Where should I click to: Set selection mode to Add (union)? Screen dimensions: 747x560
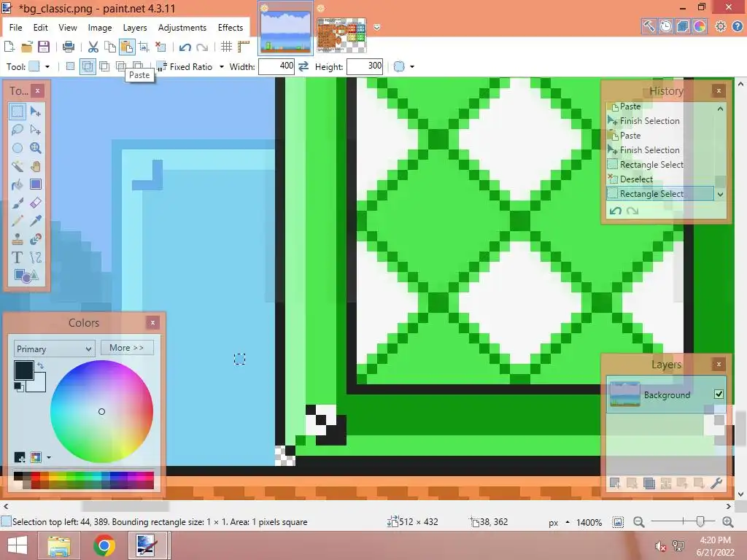click(x=88, y=66)
